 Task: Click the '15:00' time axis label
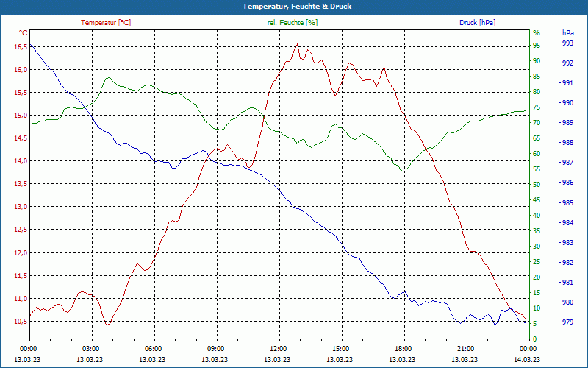(340, 349)
